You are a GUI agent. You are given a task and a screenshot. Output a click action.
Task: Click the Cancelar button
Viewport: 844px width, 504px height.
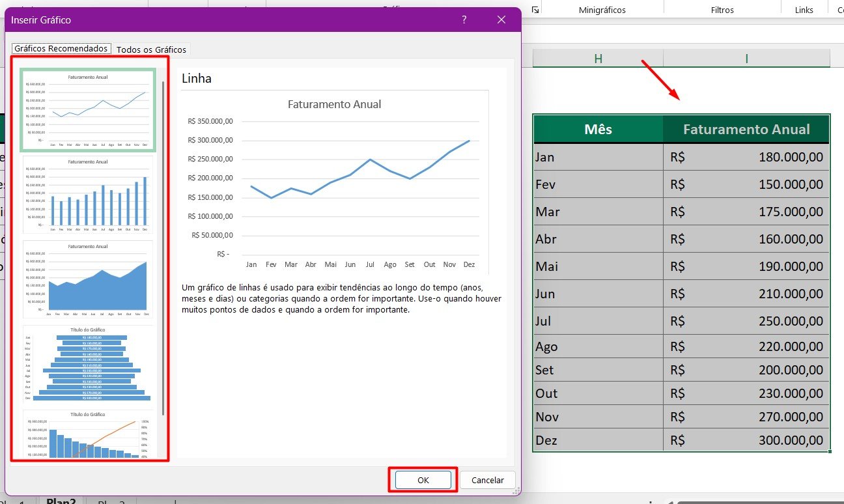point(488,480)
